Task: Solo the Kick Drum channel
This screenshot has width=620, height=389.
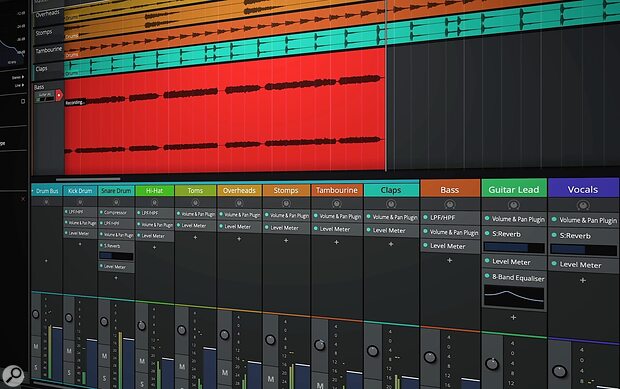Action: click(x=69, y=372)
